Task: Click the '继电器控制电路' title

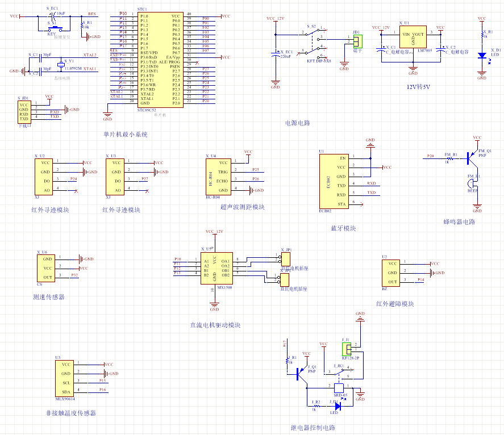Action: point(313,427)
